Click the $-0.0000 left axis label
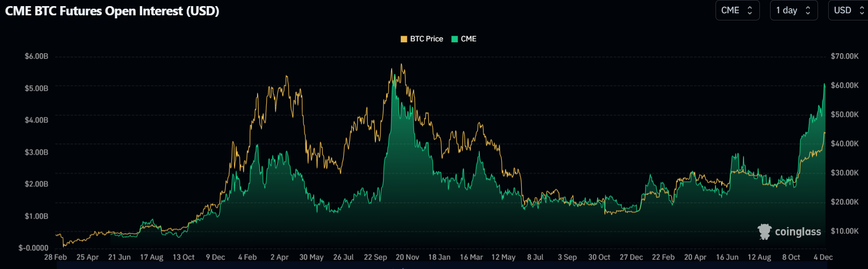The width and height of the screenshot is (868, 269). [x=34, y=248]
